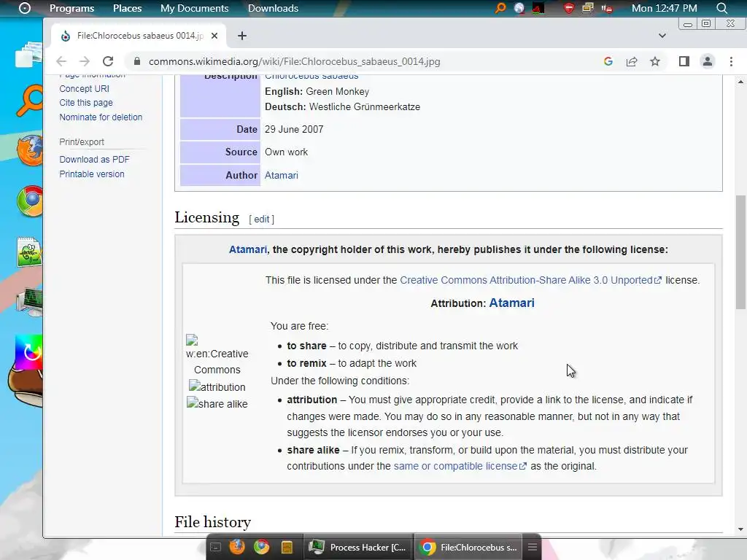Go forward to next page

(x=85, y=61)
